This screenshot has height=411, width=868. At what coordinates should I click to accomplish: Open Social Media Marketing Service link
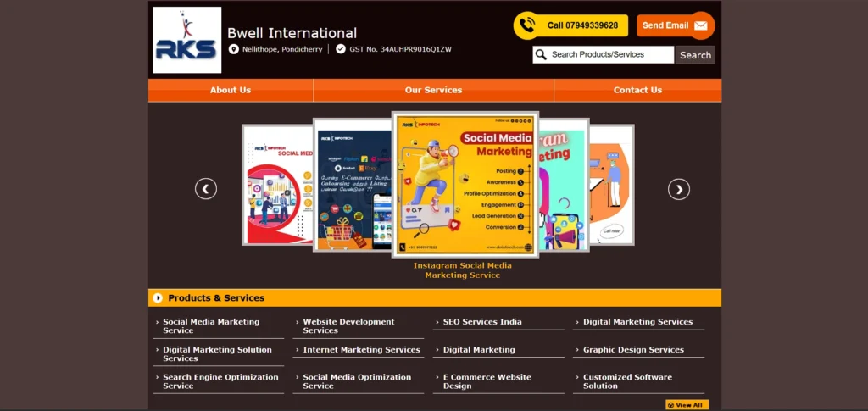(x=211, y=325)
